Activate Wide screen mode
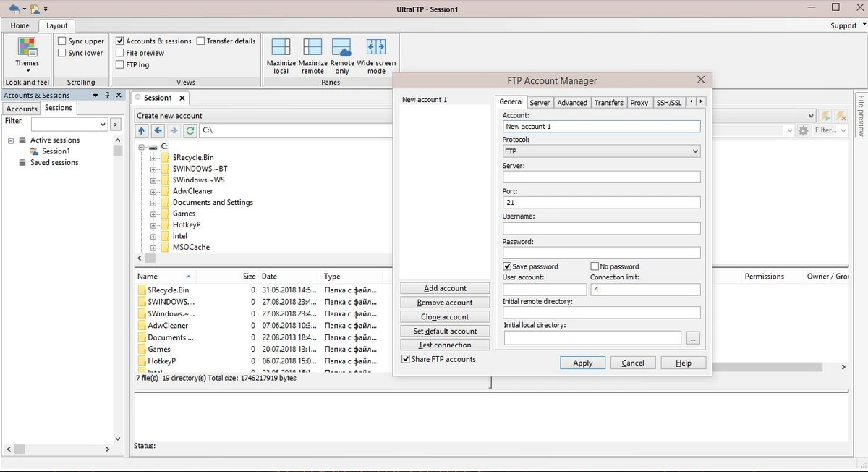The height and width of the screenshot is (472, 868). (376, 56)
